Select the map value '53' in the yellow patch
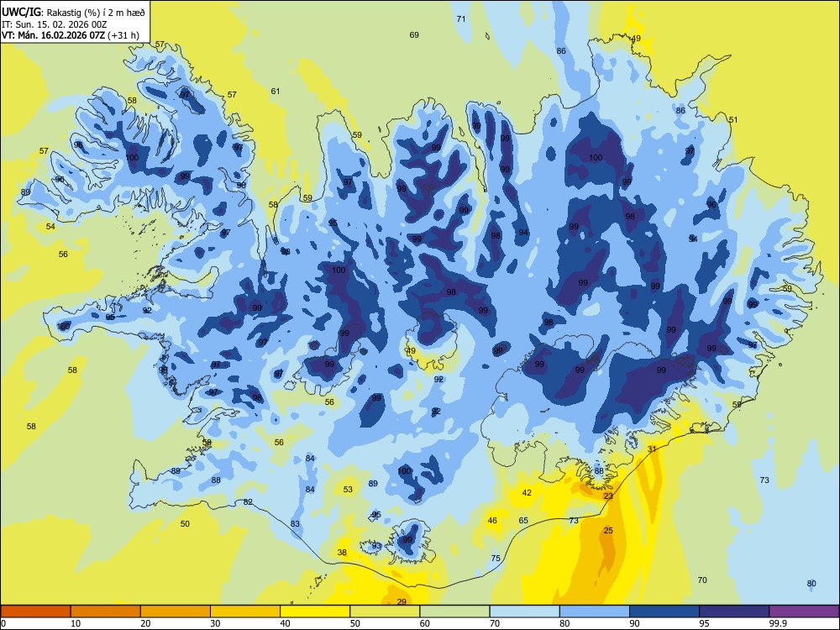Image resolution: width=840 pixels, height=630 pixels. (349, 489)
